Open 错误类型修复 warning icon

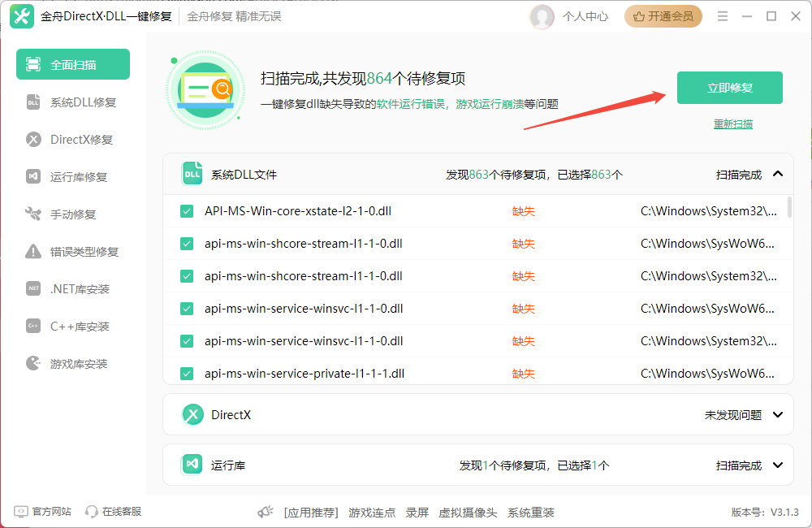point(33,251)
